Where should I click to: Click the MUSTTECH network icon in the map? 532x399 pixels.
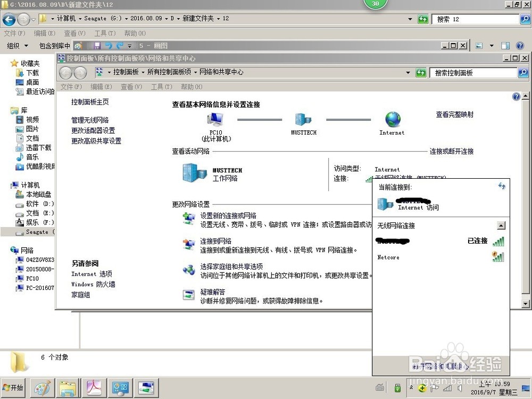pos(303,120)
